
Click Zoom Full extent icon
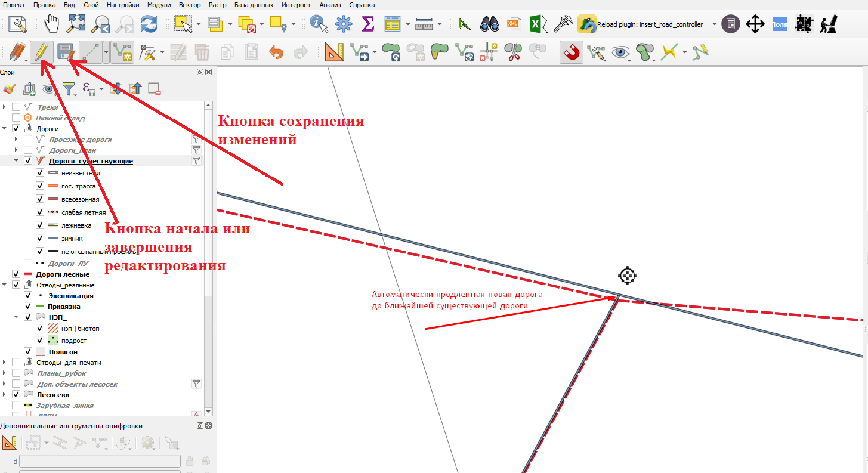pos(76,24)
